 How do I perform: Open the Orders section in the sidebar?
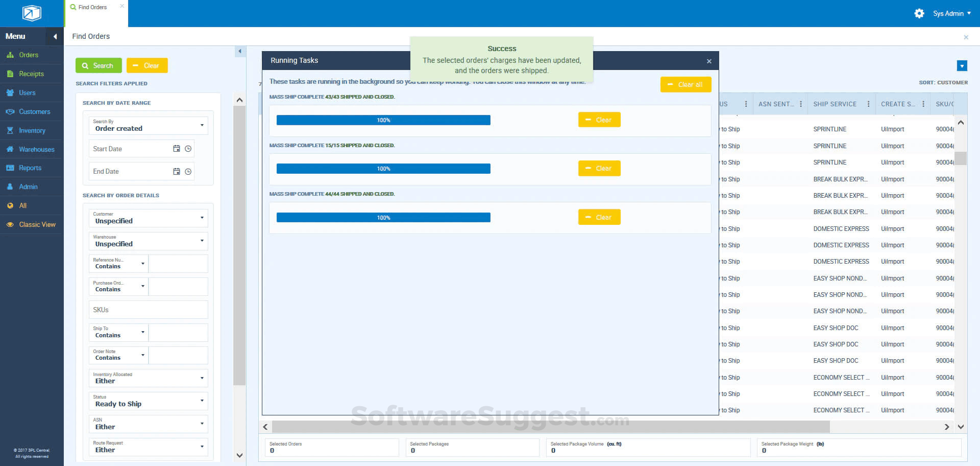(x=29, y=55)
